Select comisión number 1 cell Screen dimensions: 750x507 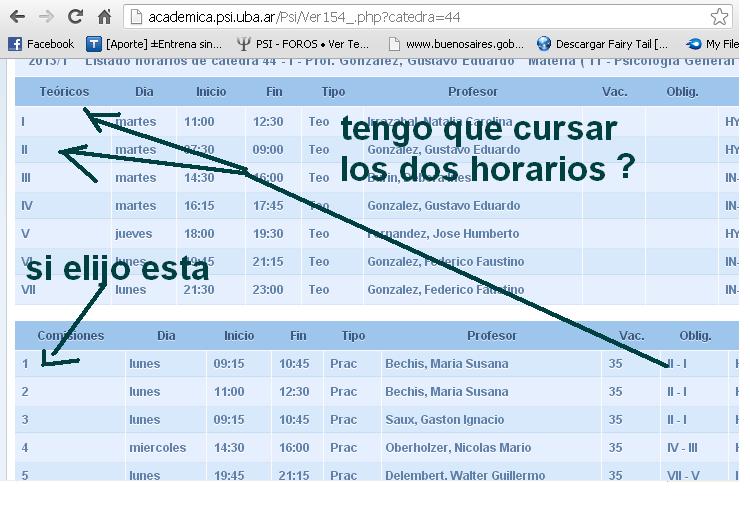tap(25, 364)
